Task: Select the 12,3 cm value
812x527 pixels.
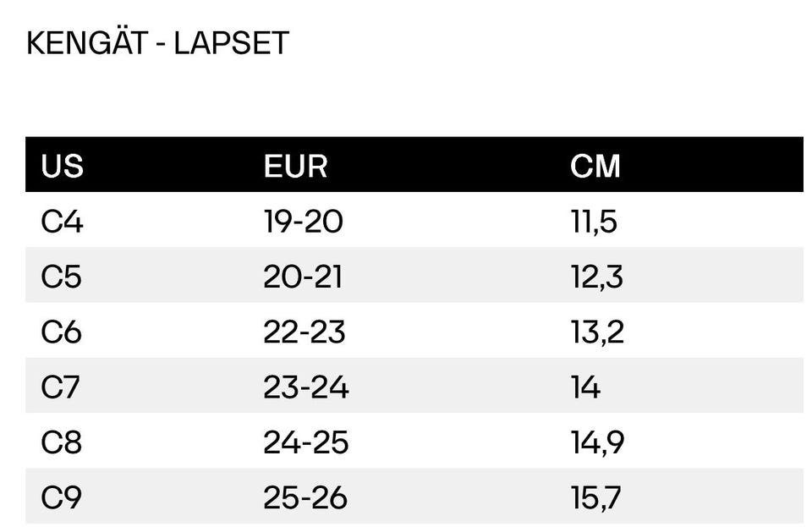Action: pyautogui.click(x=597, y=277)
